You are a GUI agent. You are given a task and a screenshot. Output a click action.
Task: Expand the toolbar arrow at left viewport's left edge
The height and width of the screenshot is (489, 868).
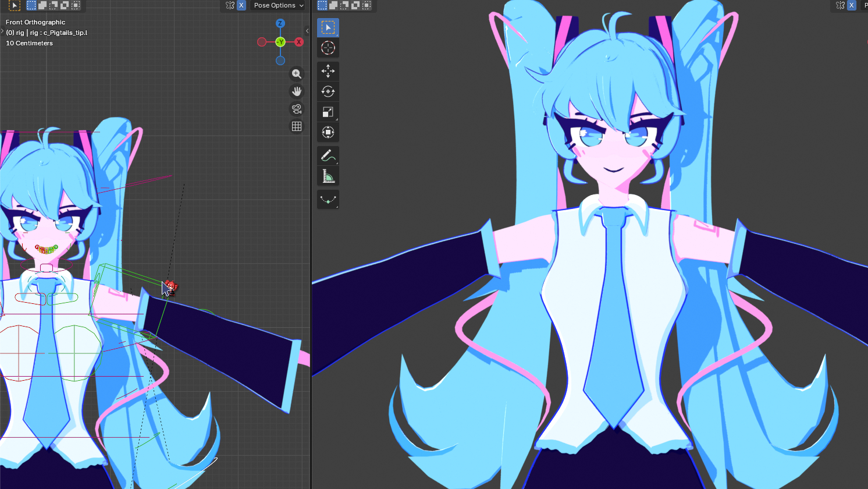[x=2, y=31]
